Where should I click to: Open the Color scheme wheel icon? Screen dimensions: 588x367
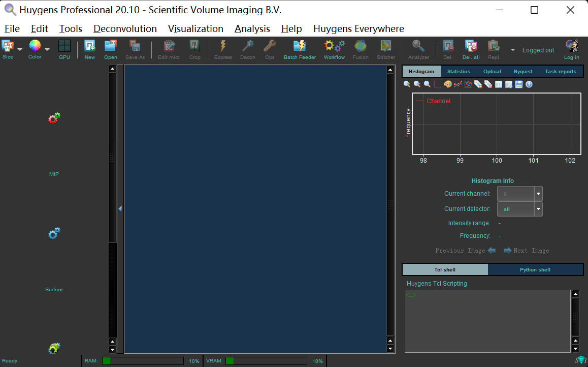[35, 46]
